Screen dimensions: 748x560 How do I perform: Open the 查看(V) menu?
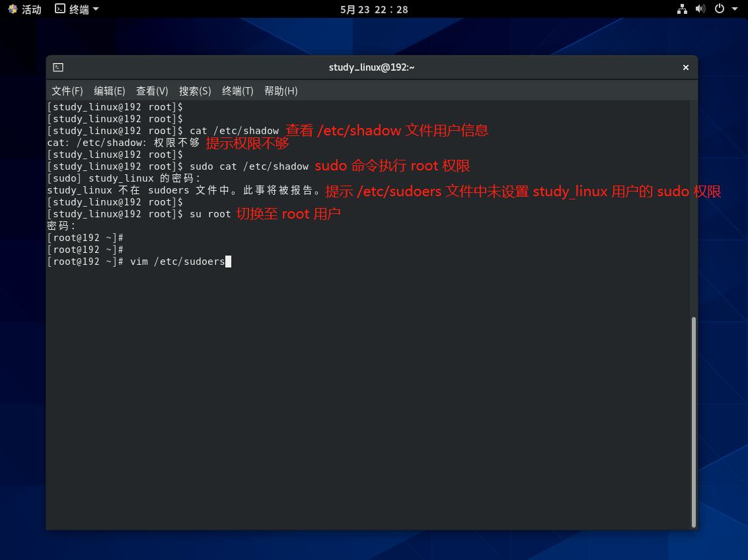click(x=152, y=91)
